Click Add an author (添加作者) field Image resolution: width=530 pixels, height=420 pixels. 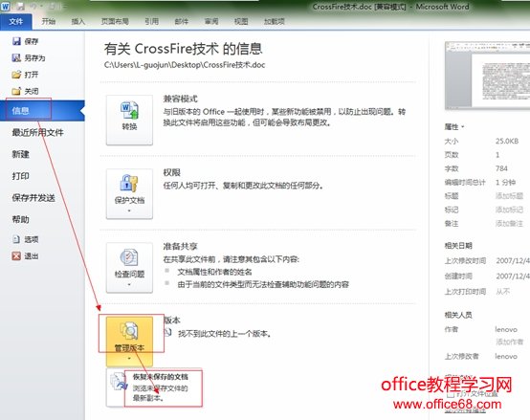tap(509, 342)
